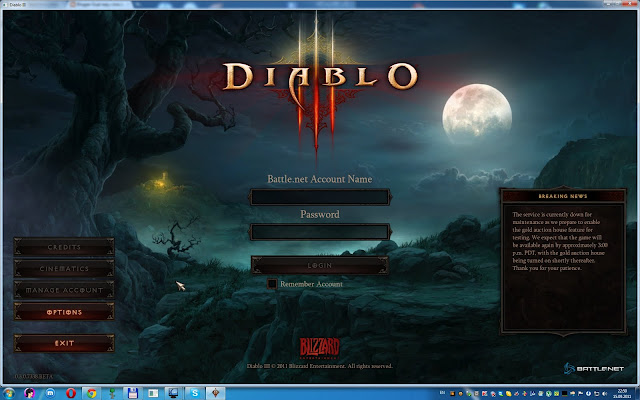This screenshot has height=400, width=640.
Task: Click the Battle.net logo
Action: (594, 368)
